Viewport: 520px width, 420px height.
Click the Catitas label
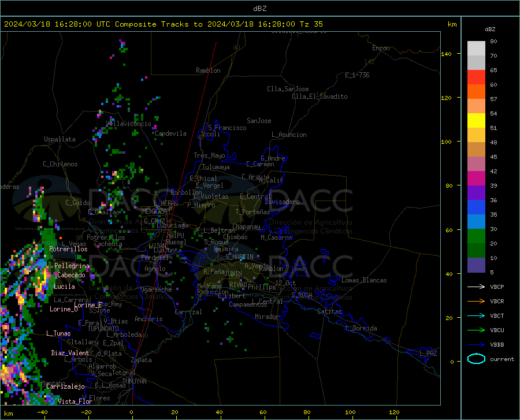pyautogui.click(x=329, y=311)
